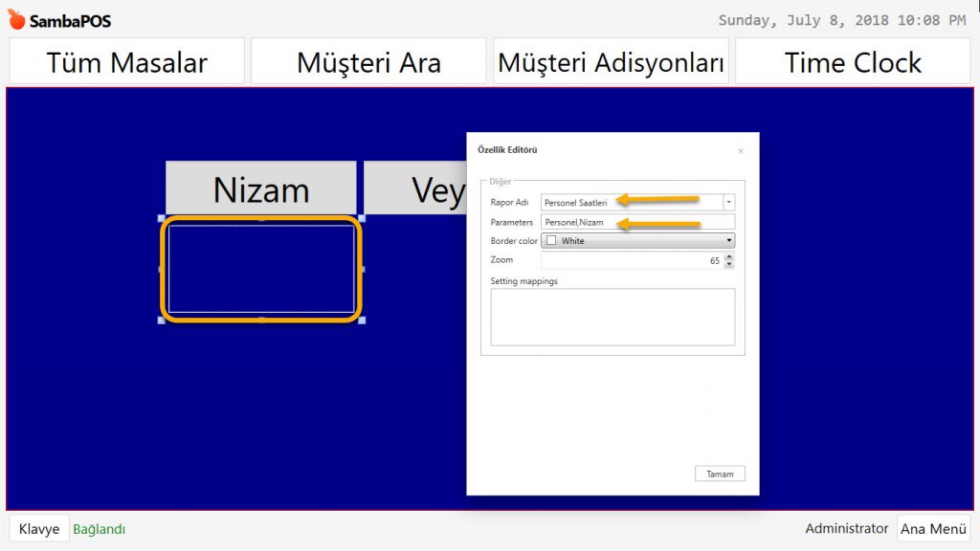The height and width of the screenshot is (551, 980).
Task: Open the Border color dropdown
Action: click(729, 241)
